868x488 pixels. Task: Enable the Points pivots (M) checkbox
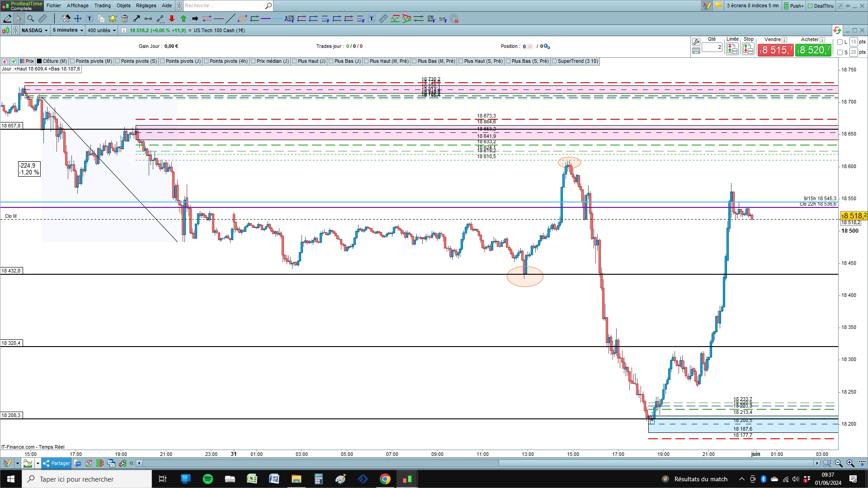click(73, 61)
